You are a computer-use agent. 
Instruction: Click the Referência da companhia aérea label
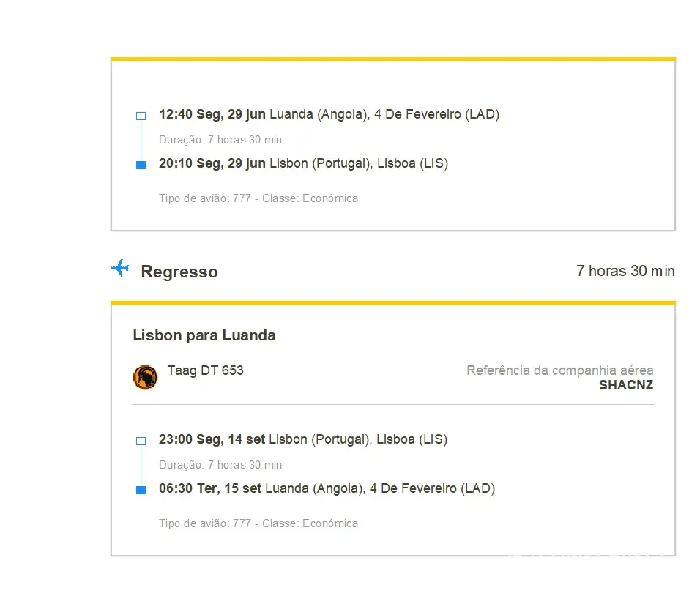pos(559,370)
